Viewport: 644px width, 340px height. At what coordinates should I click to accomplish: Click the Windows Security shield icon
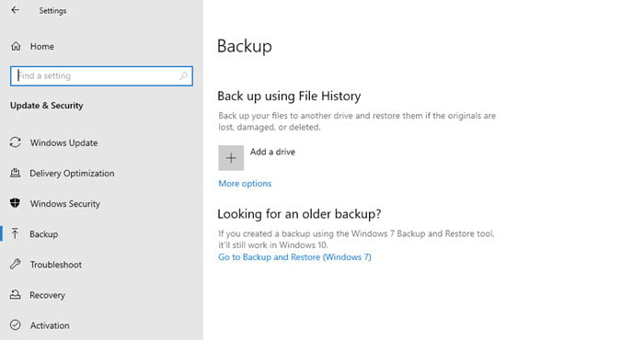pyautogui.click(x=16, y=203)
